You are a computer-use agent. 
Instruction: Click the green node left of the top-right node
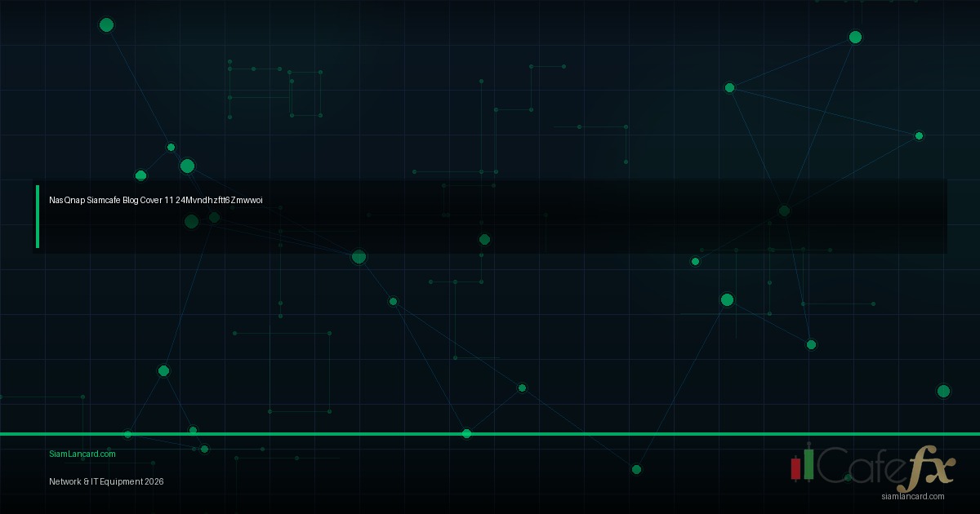pyautogui.click(x=729, y=87)
